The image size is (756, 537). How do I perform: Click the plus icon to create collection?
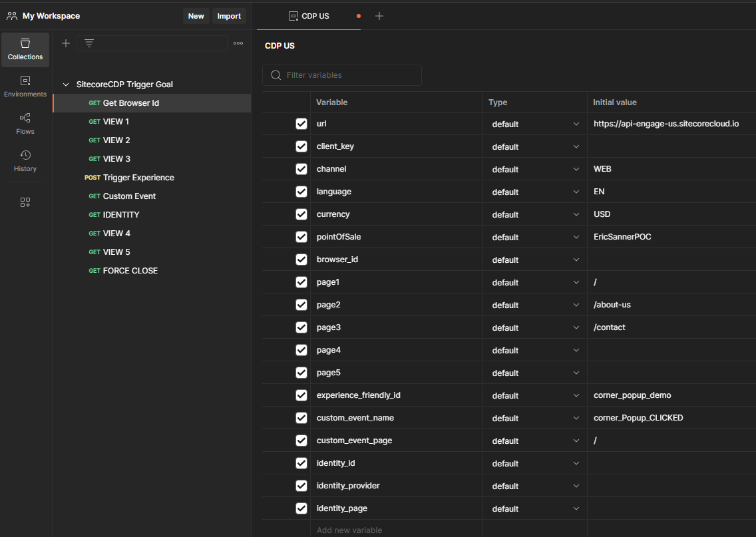(66, 43)
